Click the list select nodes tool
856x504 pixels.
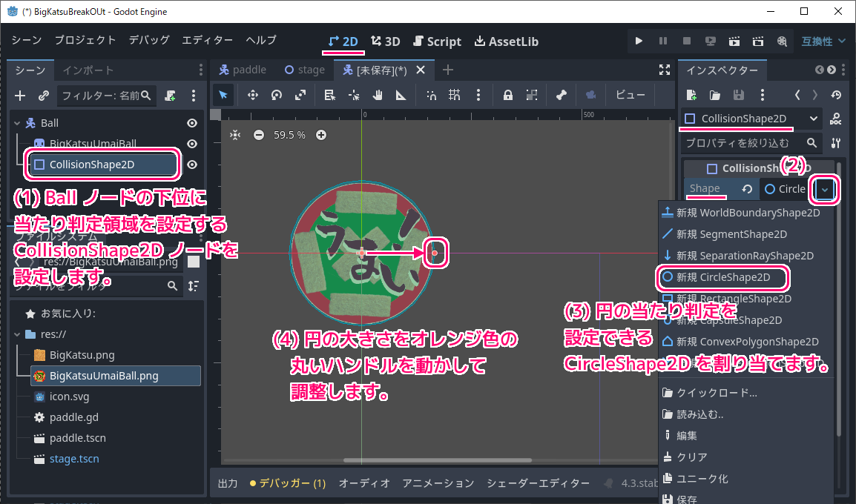tap(330, 95)
